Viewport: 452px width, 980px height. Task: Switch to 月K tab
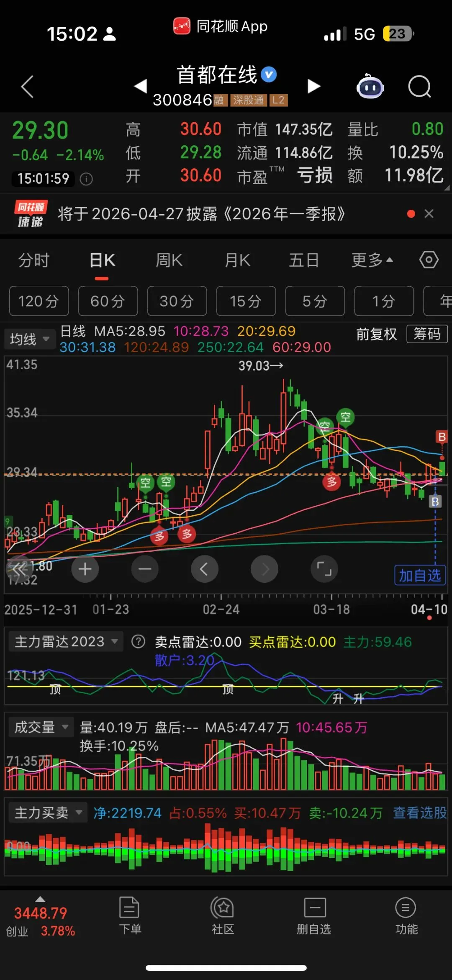coord(238,260)
